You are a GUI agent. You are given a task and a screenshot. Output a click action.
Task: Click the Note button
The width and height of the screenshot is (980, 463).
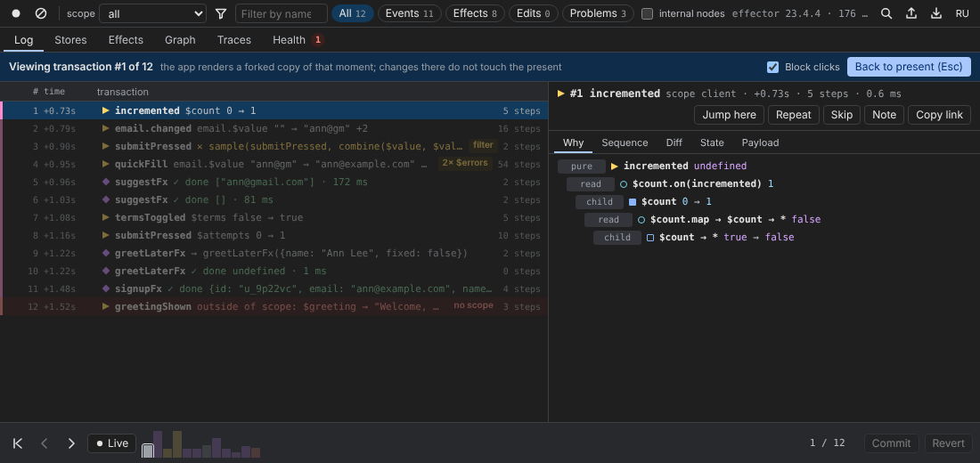pyautogui.click(x=884, y=115)
